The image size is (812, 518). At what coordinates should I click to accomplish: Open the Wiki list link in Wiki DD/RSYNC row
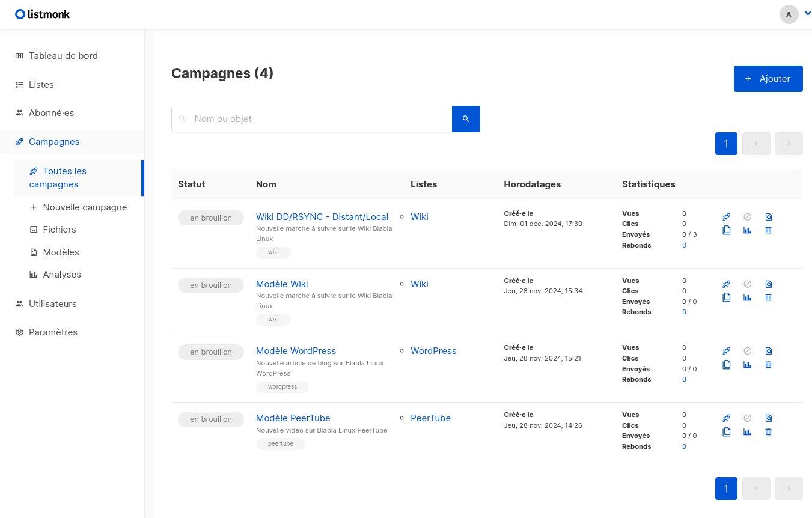(x=420, y=217)
